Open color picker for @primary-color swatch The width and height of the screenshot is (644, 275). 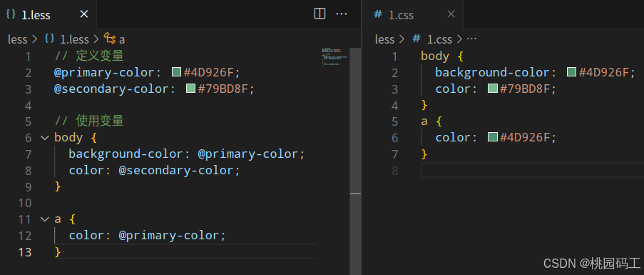(177, 72)
